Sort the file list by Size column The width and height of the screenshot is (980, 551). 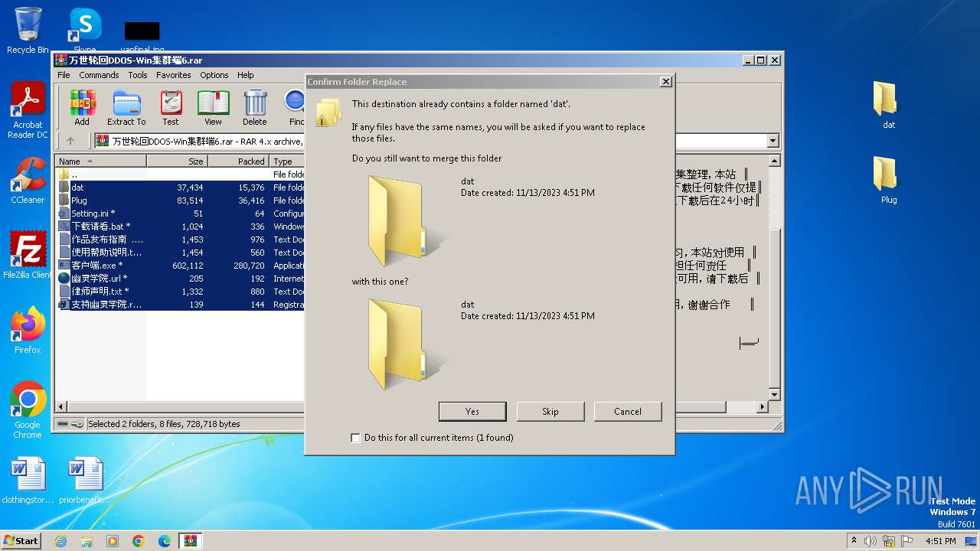tap(177, 161)
